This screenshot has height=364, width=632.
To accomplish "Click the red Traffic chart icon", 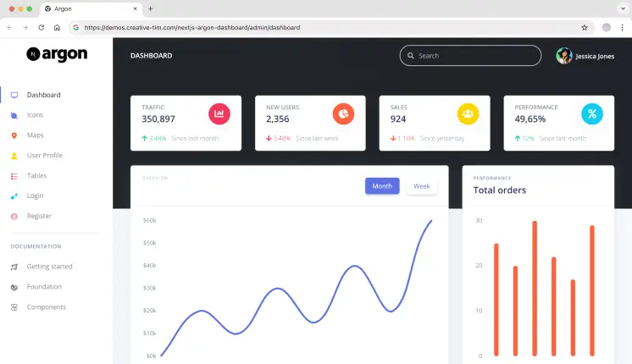I will click(219, 113).
